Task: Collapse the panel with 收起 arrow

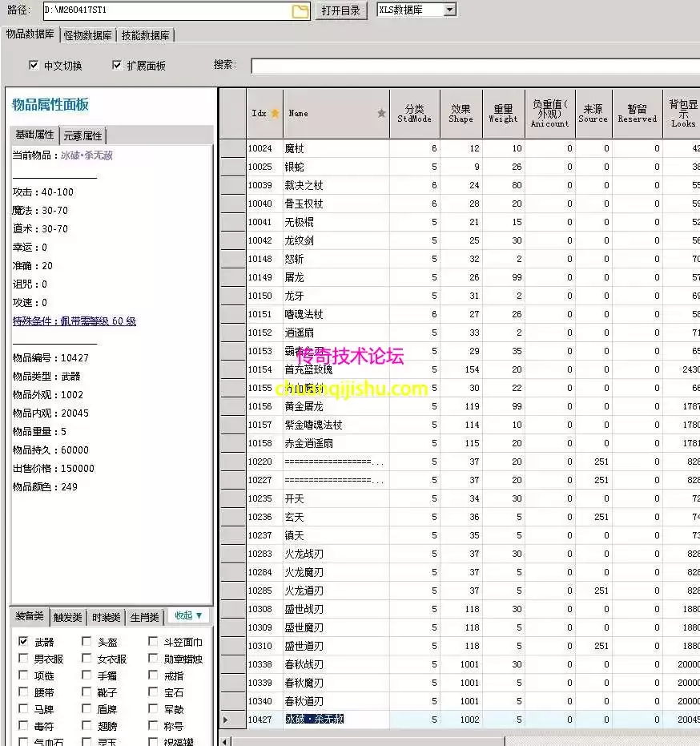Action: click(188, 615)
